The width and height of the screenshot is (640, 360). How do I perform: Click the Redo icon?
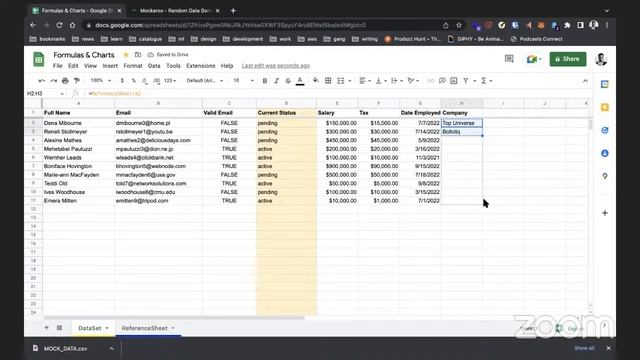[53, 81]
